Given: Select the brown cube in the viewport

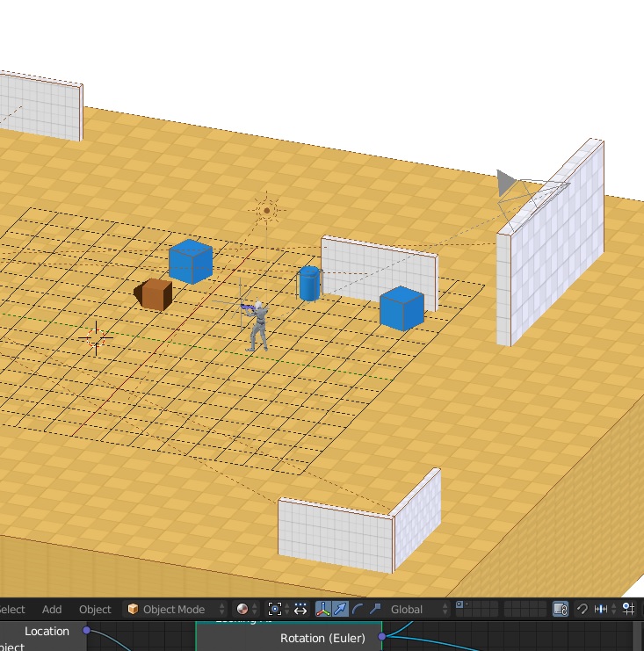Looking at the screenshot, I should pyautogui.click(x=154, y=294).
